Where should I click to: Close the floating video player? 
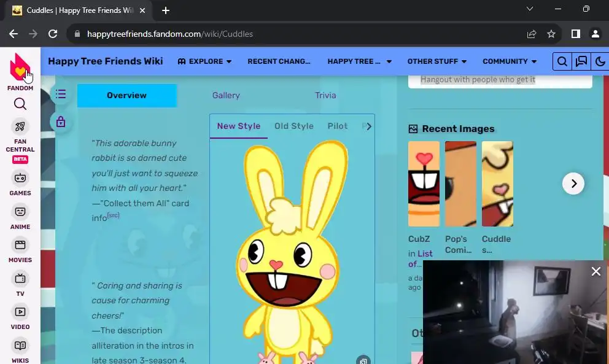click(x=595, y=271)
